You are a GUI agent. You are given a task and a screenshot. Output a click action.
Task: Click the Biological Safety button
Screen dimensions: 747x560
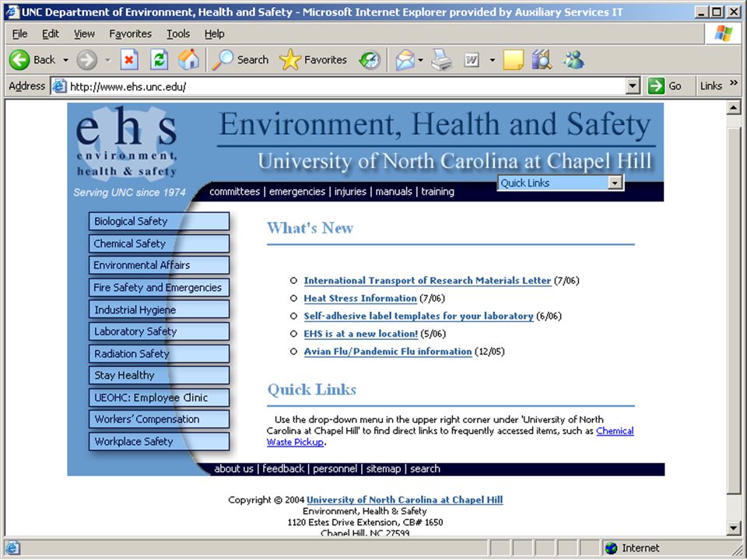point(159,222)
